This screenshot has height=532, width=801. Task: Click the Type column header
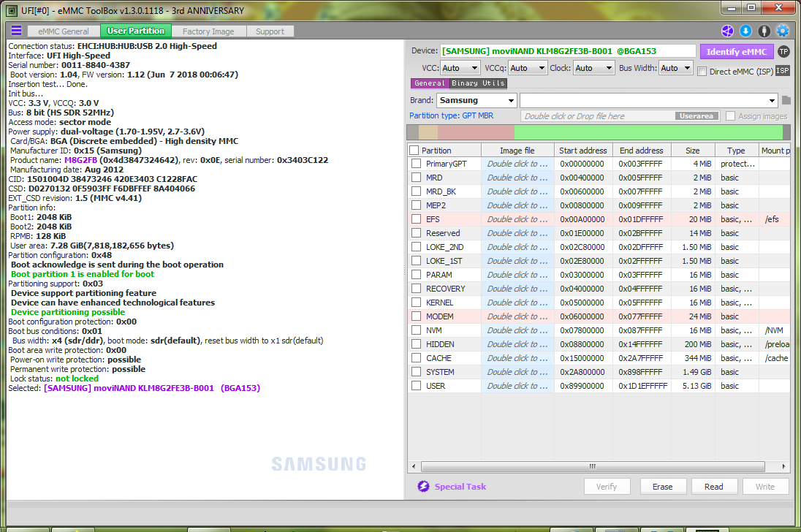click(x=736, y=151)
